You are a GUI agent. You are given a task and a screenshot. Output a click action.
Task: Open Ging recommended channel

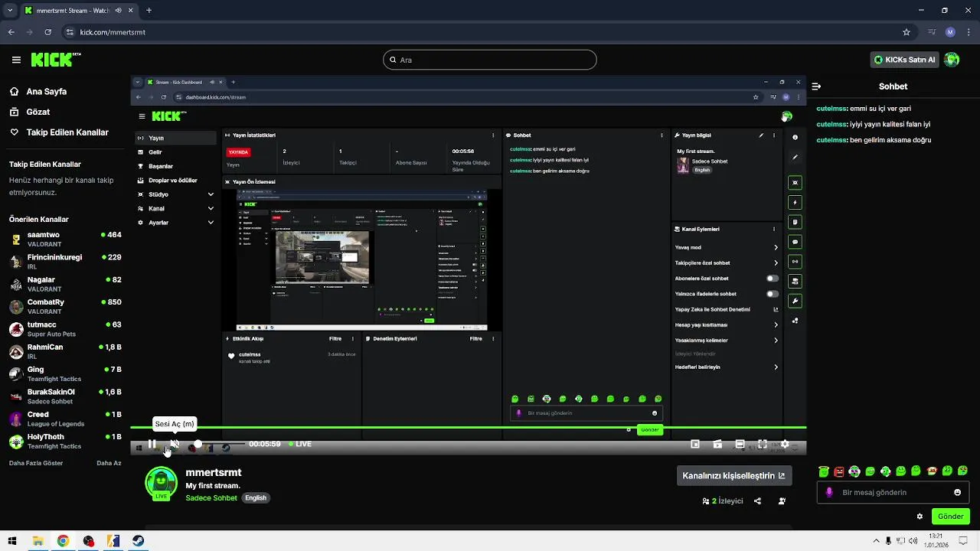pyautogui.click(x=65, y=373)
